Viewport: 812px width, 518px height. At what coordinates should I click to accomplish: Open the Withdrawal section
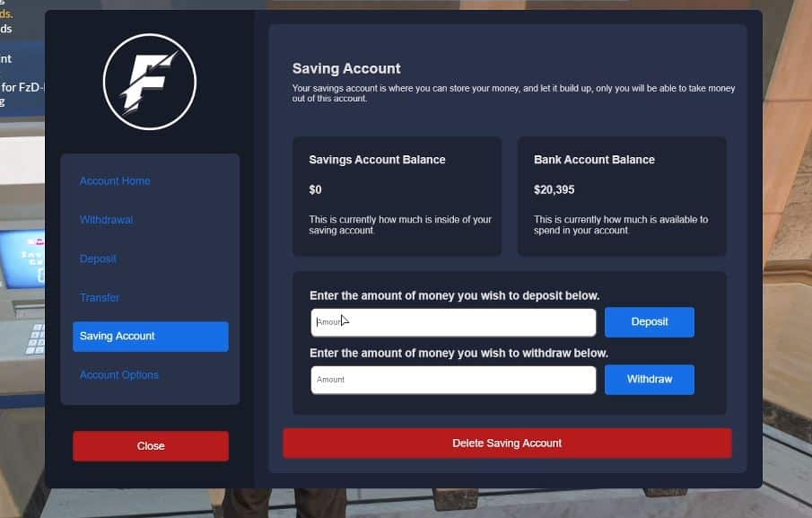[106, 219]
